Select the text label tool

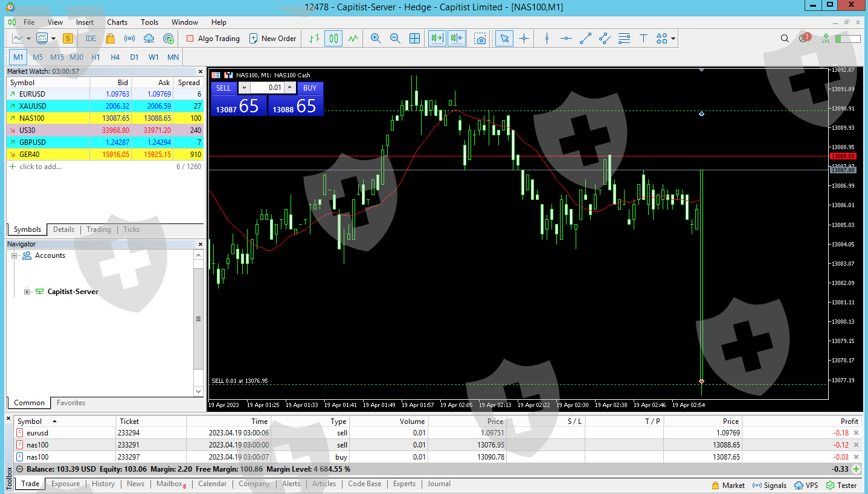[x=643, y=39]
